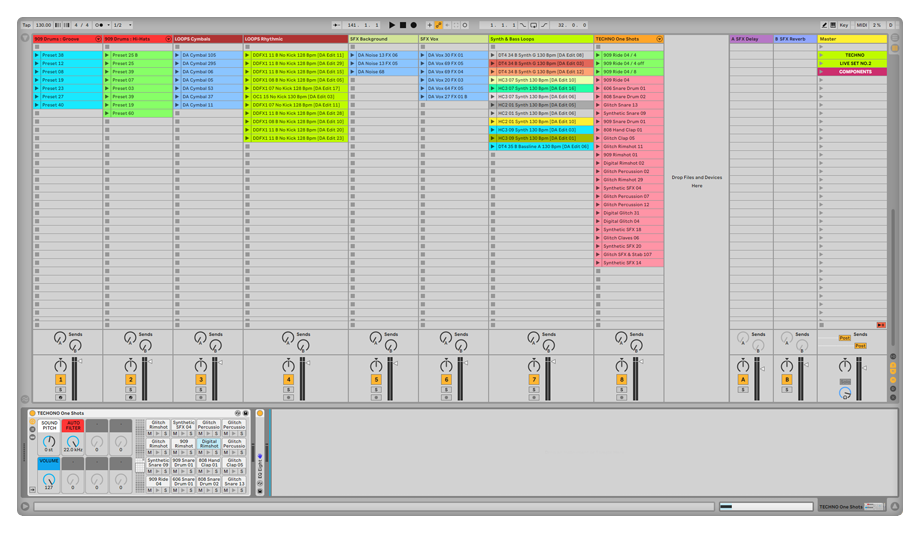Toggle the TECHNO One Shots device activator
Image resolution: width=920 pixels, height=533 pixels.
tap(32, 413)
